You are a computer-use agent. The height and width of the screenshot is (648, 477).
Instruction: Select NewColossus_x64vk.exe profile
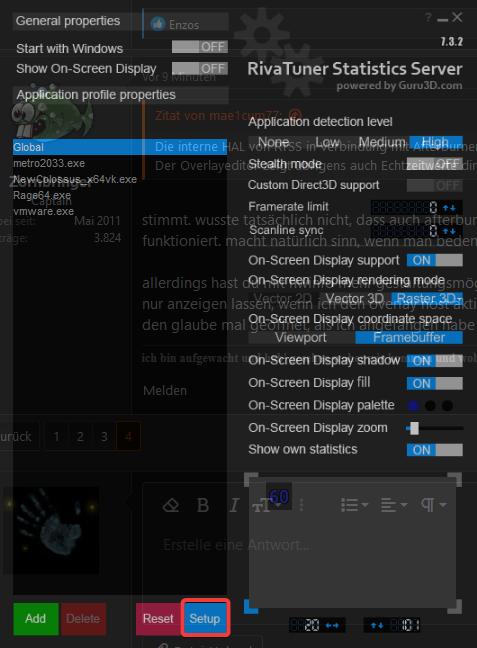click(x=120, y=179)
